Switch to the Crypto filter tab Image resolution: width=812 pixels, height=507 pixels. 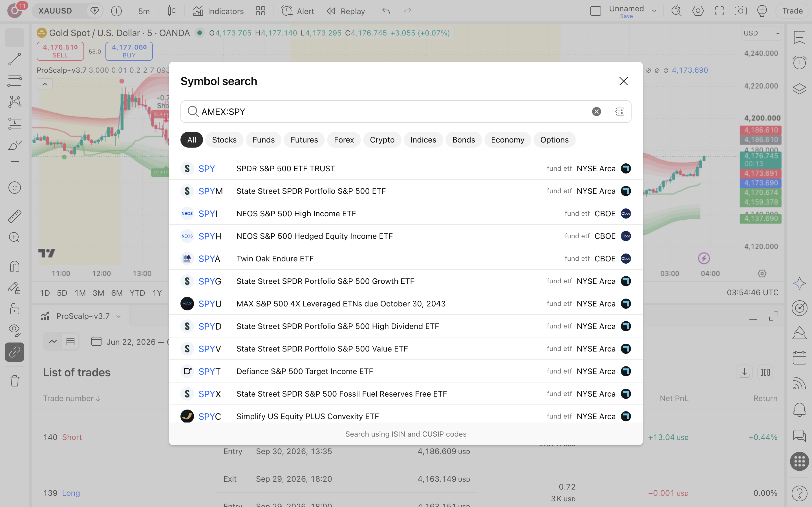click(382, 139)
